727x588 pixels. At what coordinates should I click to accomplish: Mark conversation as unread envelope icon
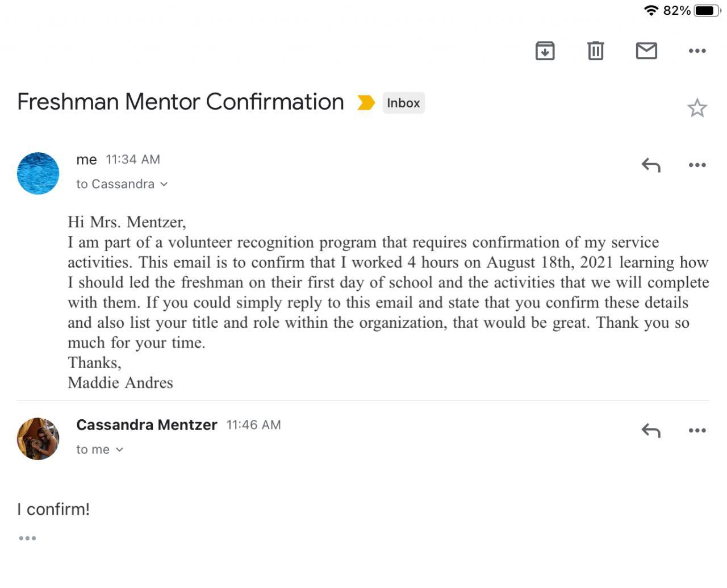[x=646, y=51]
